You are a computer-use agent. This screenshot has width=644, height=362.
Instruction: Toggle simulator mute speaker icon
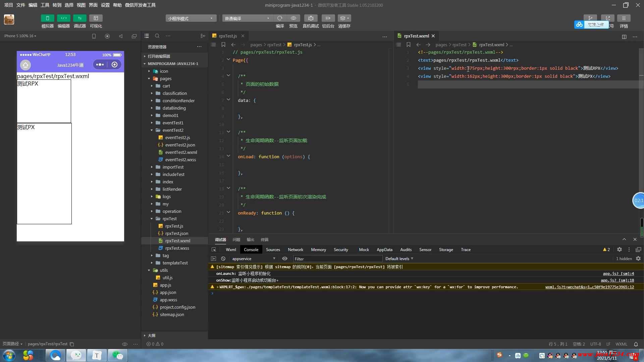(x=121, y=36)
